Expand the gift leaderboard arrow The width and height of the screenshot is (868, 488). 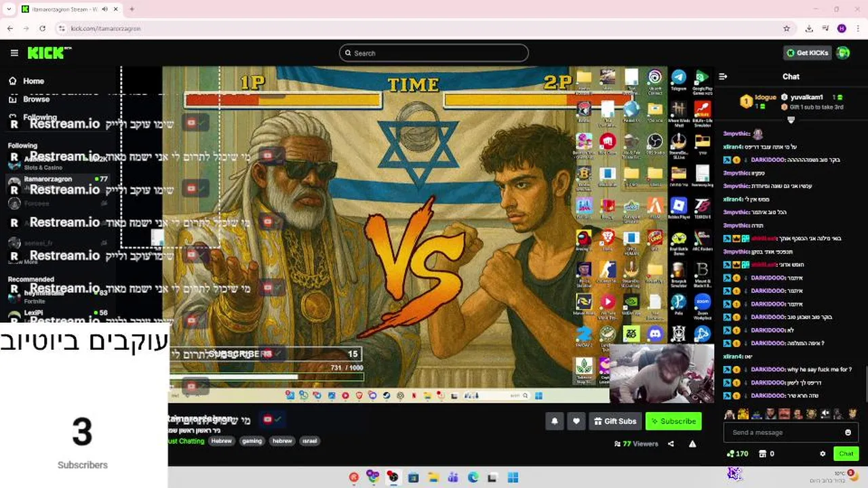[x=791, y=119]
